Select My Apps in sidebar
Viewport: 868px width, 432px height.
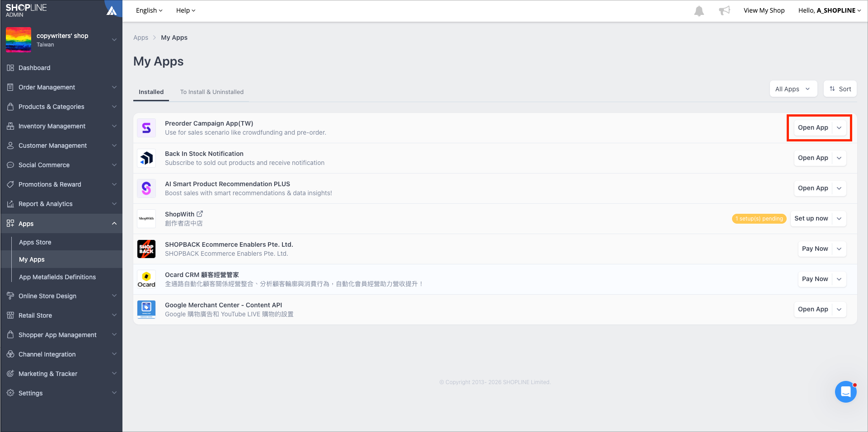click(32, 259)
